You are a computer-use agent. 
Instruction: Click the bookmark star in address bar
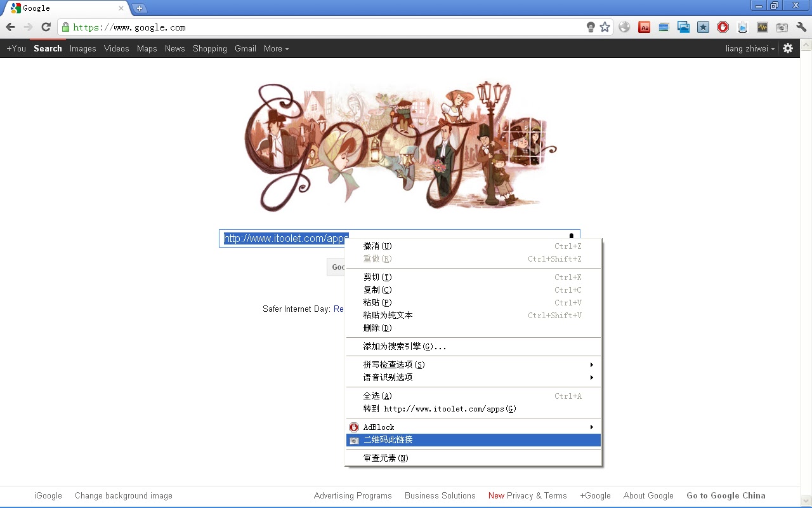tap(605, 27)
